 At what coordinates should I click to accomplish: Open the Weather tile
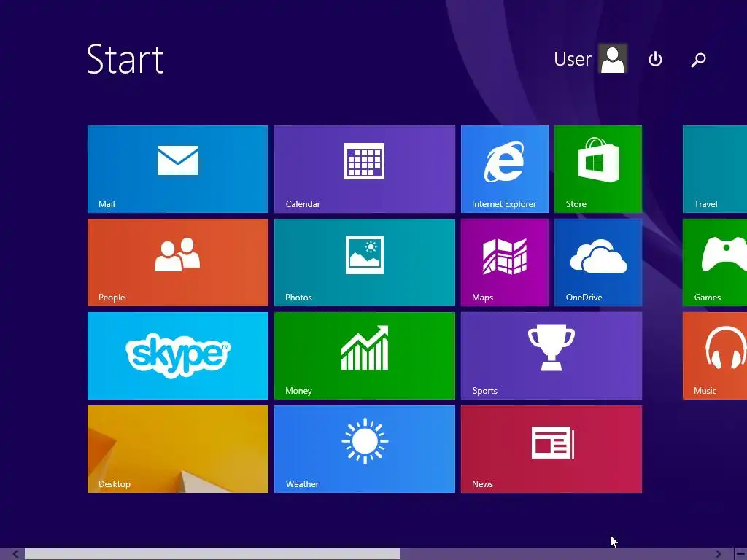pos(365,449)
